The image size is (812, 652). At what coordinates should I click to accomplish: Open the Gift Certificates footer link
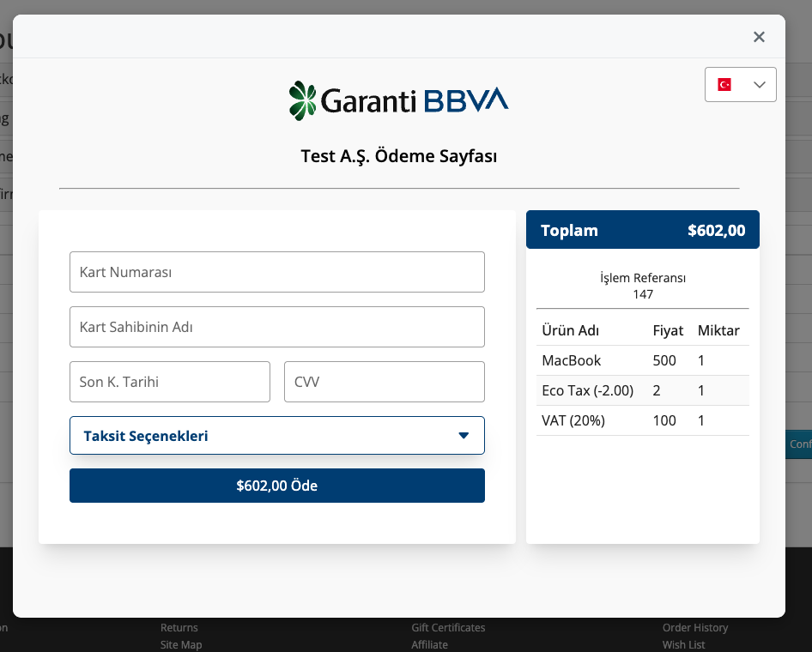point(448,628)
